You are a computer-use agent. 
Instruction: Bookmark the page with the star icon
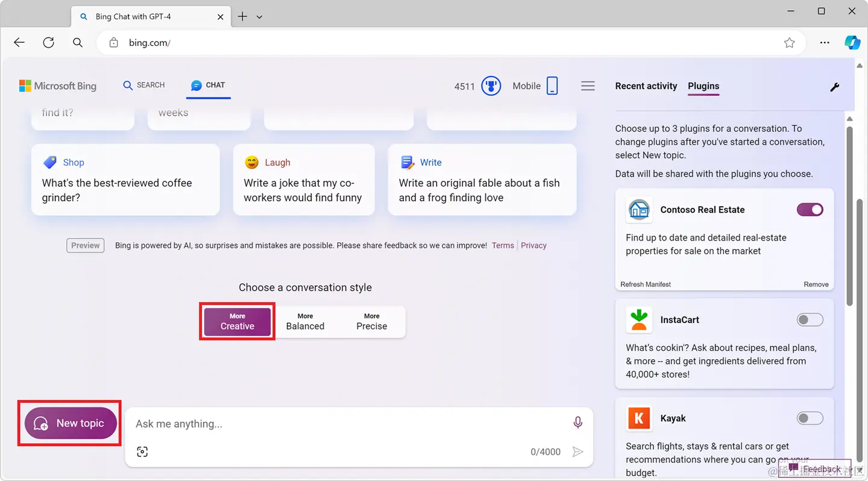point(790,43)
